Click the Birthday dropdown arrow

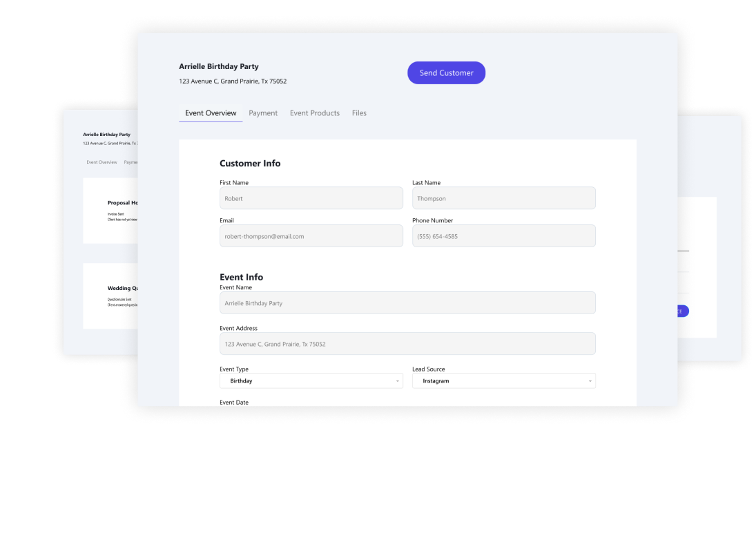397,381
